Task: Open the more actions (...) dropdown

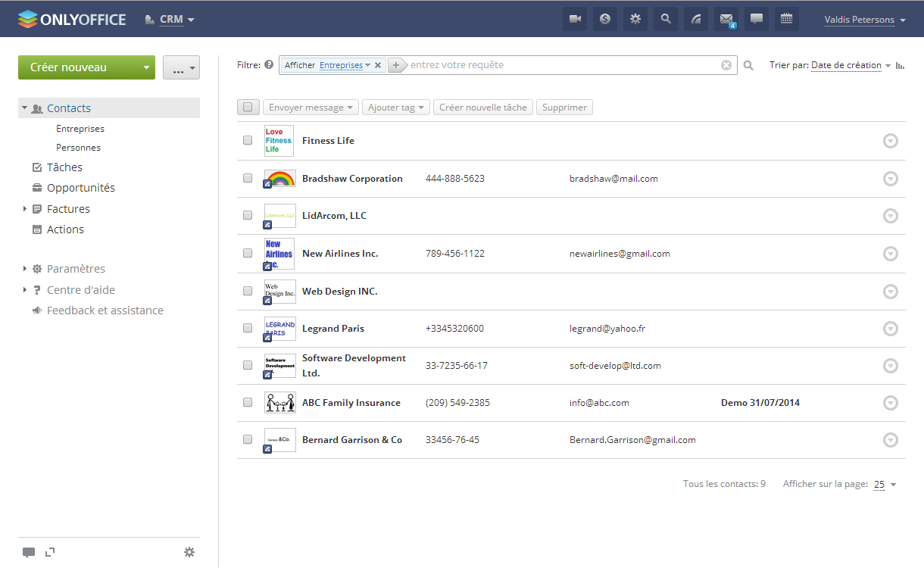Action: pyautogui.click(x=181, y=67)
